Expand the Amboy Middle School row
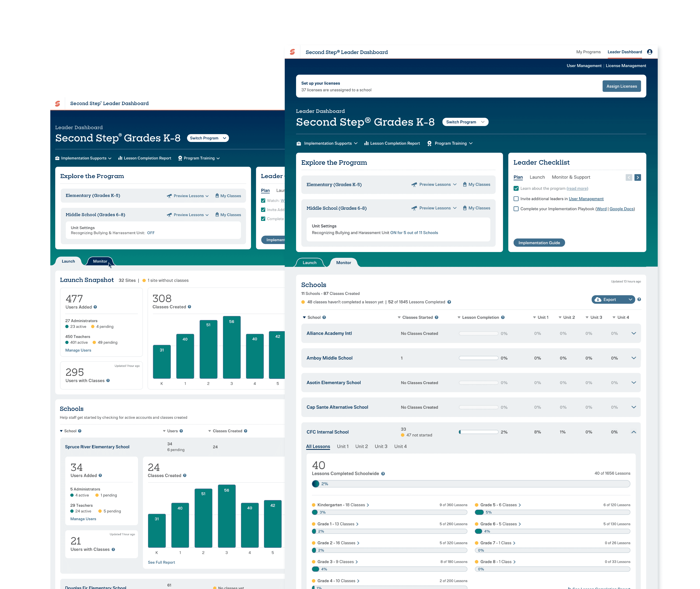700x589 pixels. [x=633, y=358]
